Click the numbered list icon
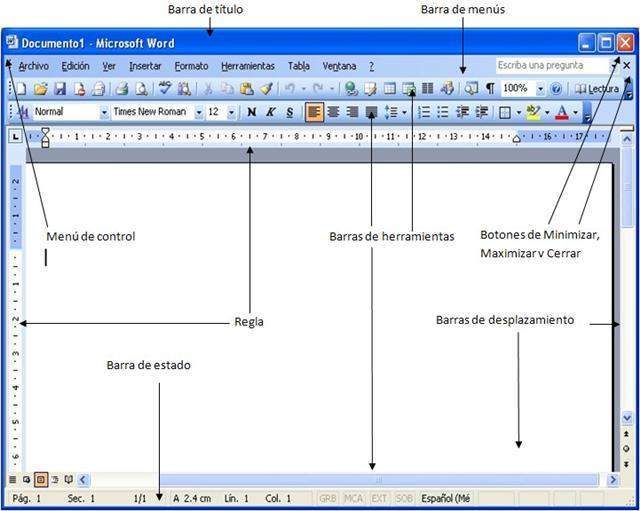 pos(424,112)
